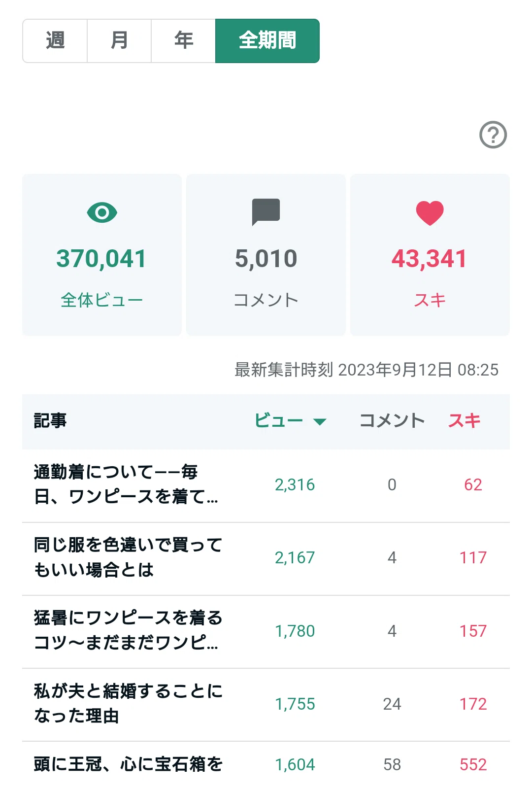Select the 週 period tab
Screen dimensions: 532x789
coord(55,41)
